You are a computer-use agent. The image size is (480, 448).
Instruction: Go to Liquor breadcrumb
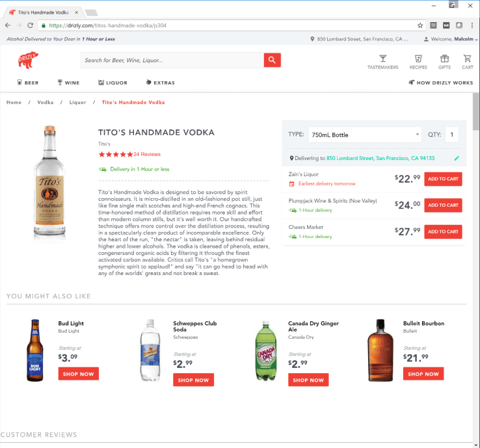click(78, 103)
